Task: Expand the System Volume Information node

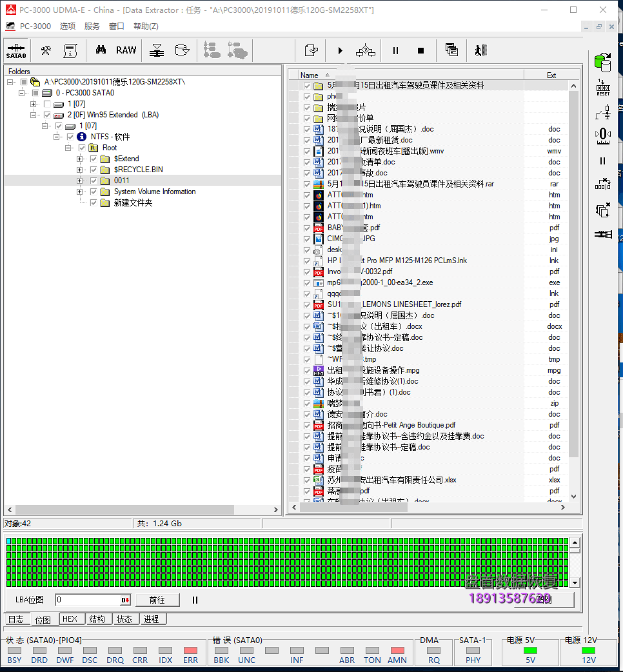Action: [79, 192]
